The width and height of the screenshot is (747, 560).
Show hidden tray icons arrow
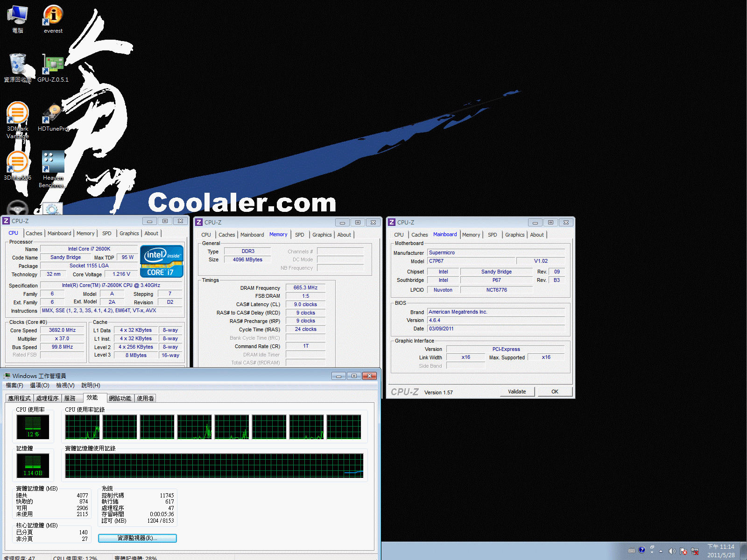(661, 551)
